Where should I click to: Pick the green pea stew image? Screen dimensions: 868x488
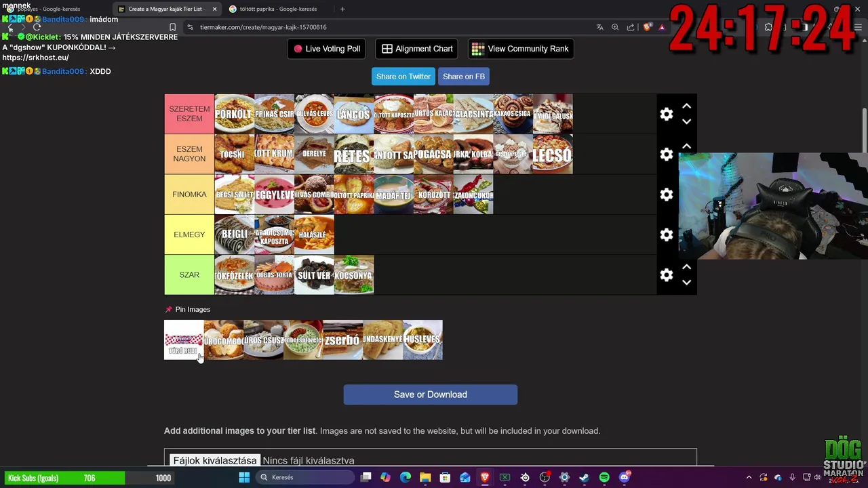pyautogui.click(x=303, y=340)
